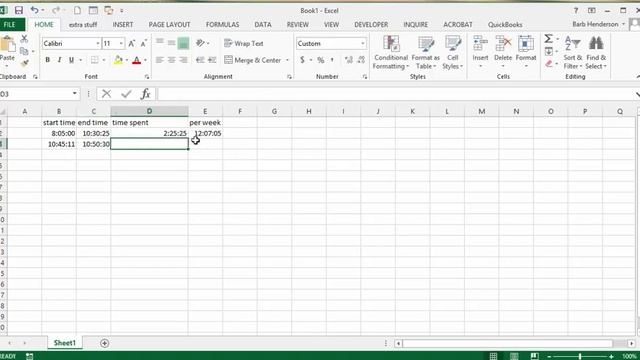Open the font size dropdown showing 11
The height and width of the screenshot is (360, 640).
pos(121,43)
